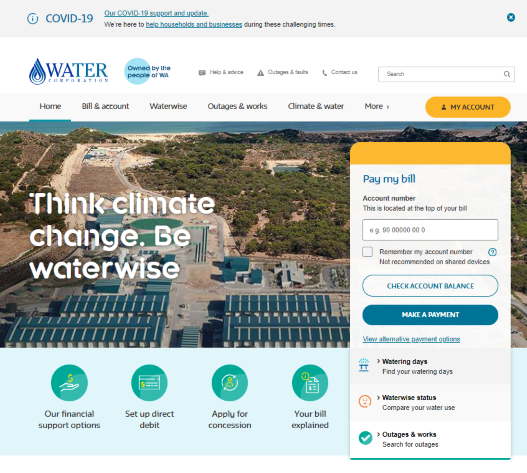Image resolution: width=527 pixels, height=473 pixels.
Task: Open the Climate & water menu
Action: (316, 106)
